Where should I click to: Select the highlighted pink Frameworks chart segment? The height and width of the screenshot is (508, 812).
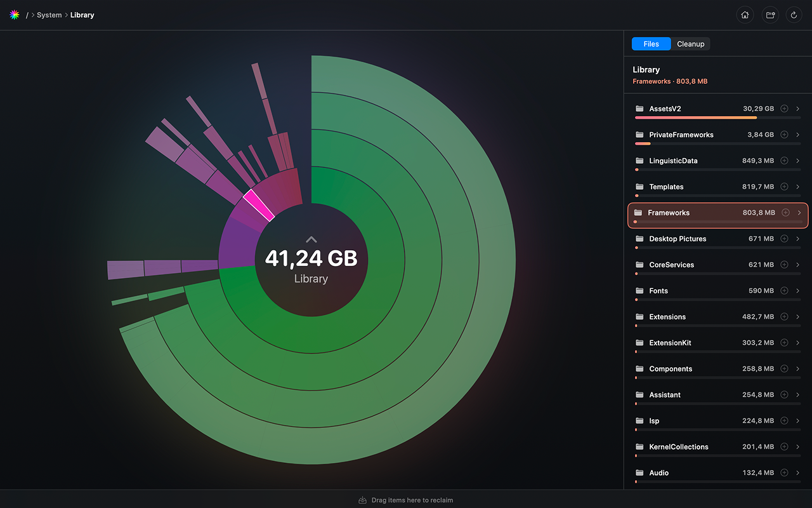259,205
